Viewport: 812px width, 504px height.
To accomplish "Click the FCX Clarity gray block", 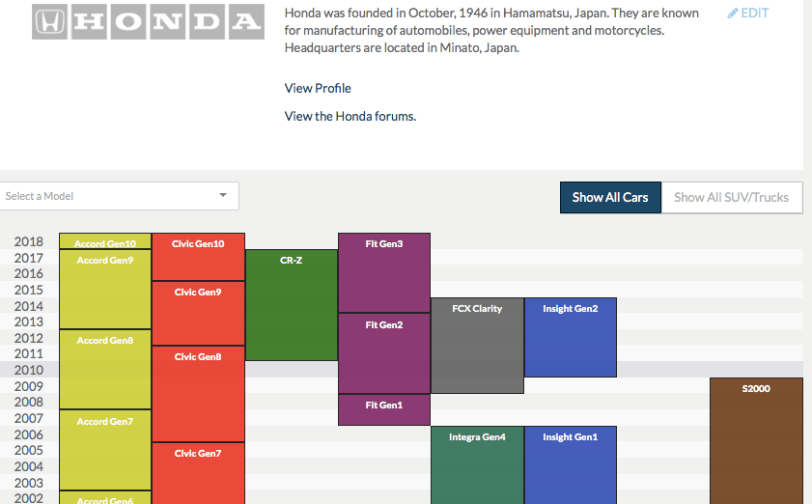I will (477, 346).
